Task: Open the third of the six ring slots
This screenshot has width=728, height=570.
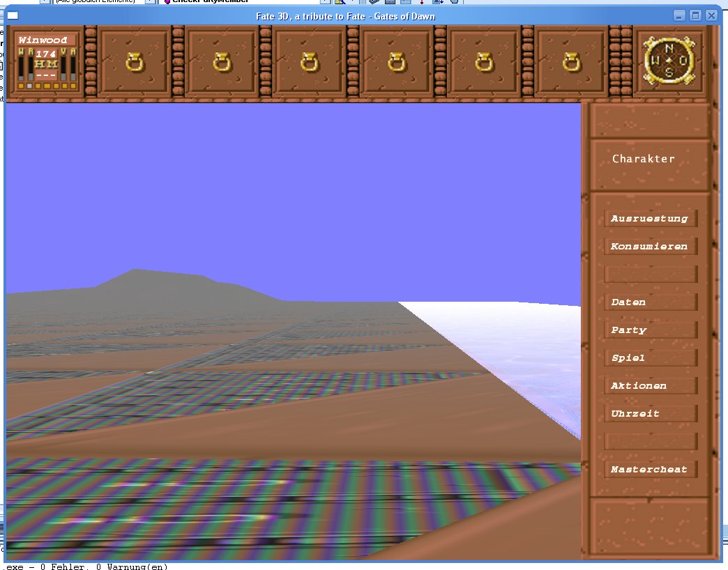Action: tap(309, 61)
